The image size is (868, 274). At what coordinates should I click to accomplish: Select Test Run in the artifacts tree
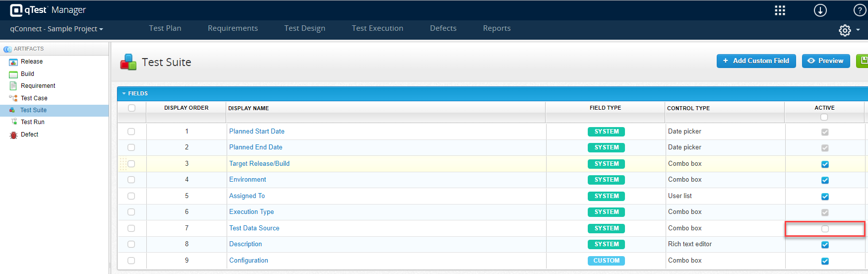pyautogui.click(x=32, y=122)
